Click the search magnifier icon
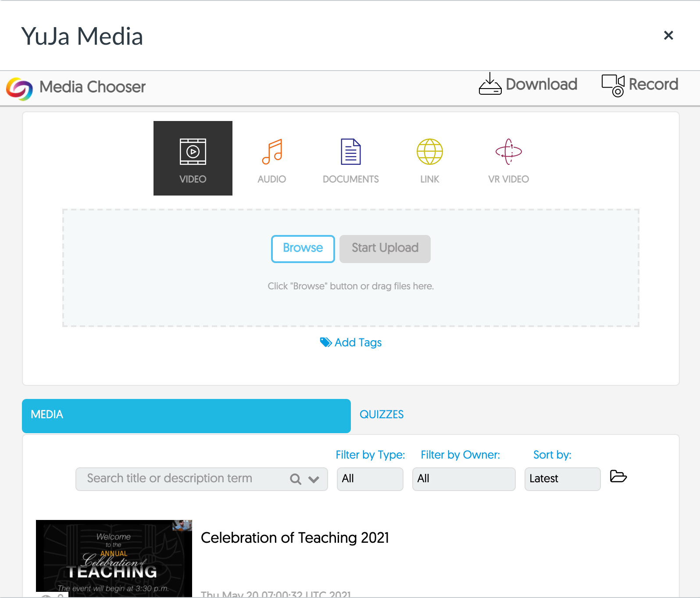Viewport: 700px width, 598px height. click(x=296, y=479)
